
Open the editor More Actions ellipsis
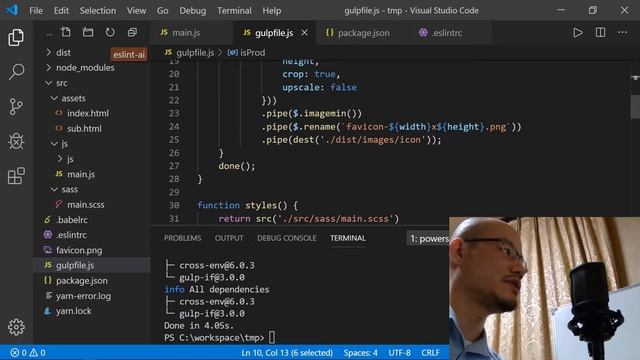point(622,33)
